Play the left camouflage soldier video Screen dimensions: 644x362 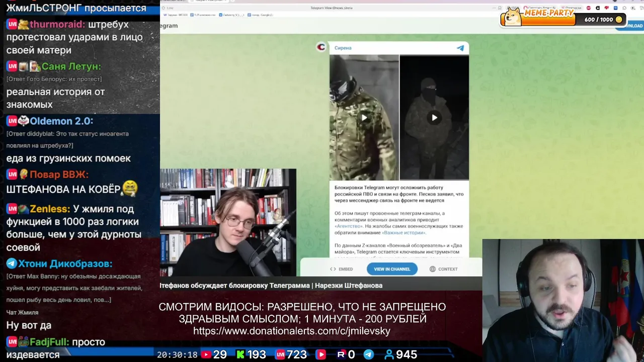(x=364, y=118)
